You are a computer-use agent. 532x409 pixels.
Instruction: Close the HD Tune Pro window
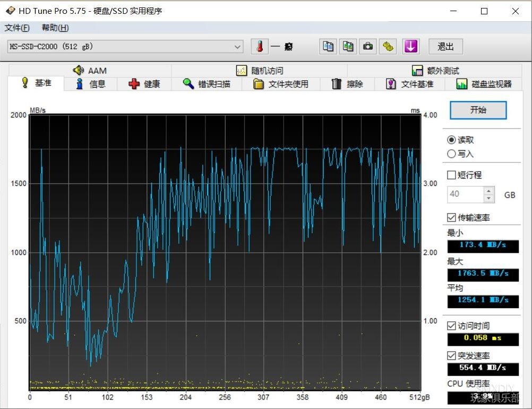coord(516,11)
